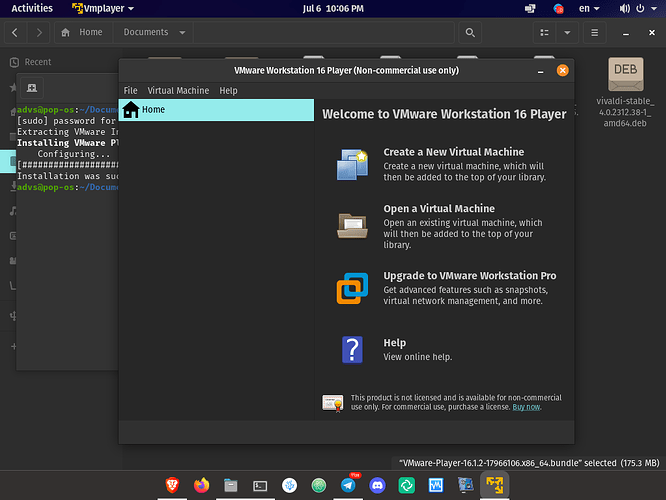Click the license certificate icon

point(333,403)
